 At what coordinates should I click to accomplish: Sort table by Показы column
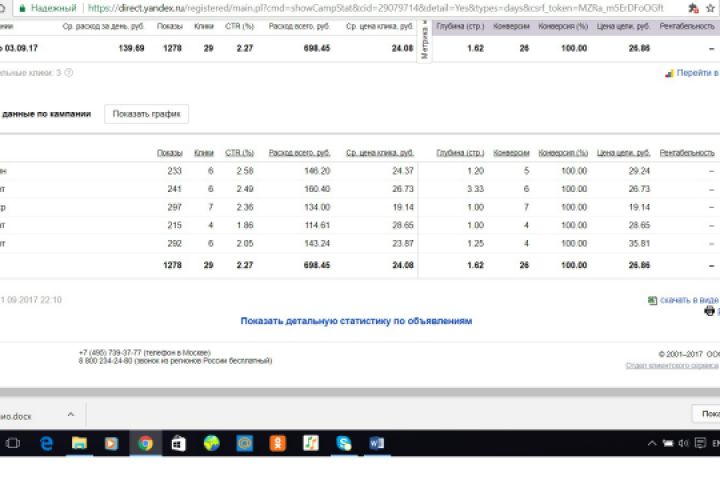pos(170,152)
